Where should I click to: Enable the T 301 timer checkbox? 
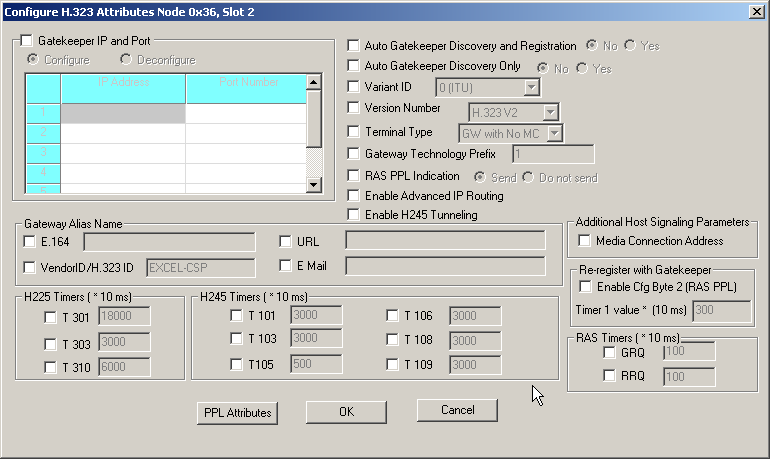click(x=51, y=318)
